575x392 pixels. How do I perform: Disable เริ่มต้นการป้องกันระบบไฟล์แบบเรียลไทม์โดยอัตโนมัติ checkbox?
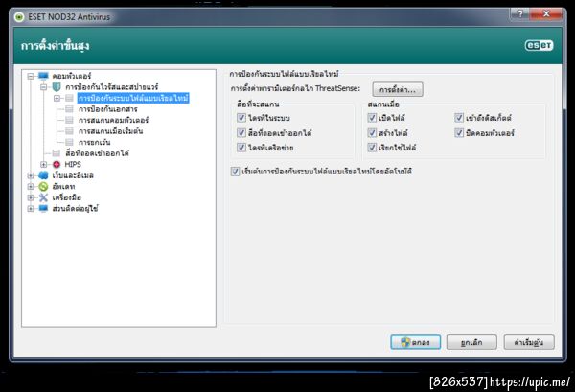pyautogui.click(x=235, y=172)
